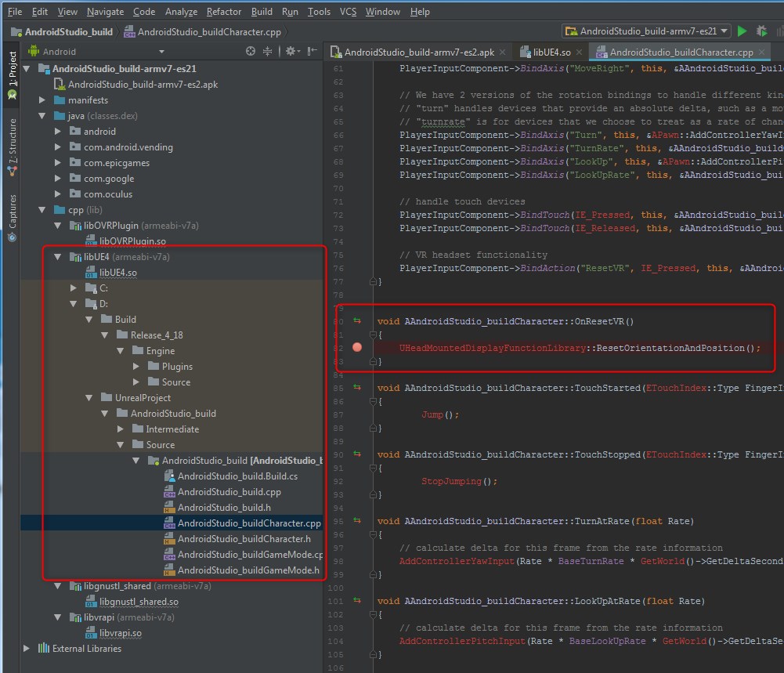Click the scroll from source target icon
Screen dimensions: 784x673
(x=251, y=51)
